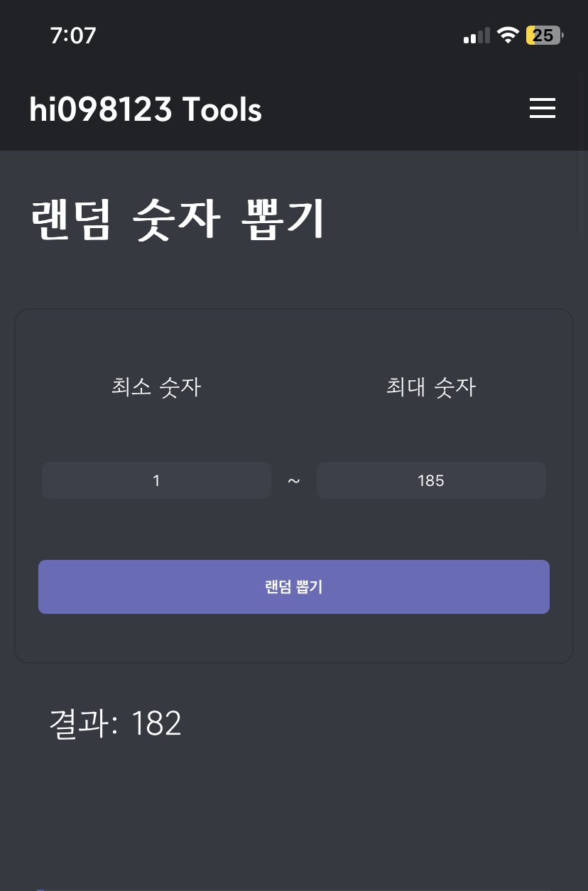The width and height of the screenshot is (588, 891).
Task: Tap the 7:07 clock in status bar
Action: pyautogui.click(x=73, y=36)
